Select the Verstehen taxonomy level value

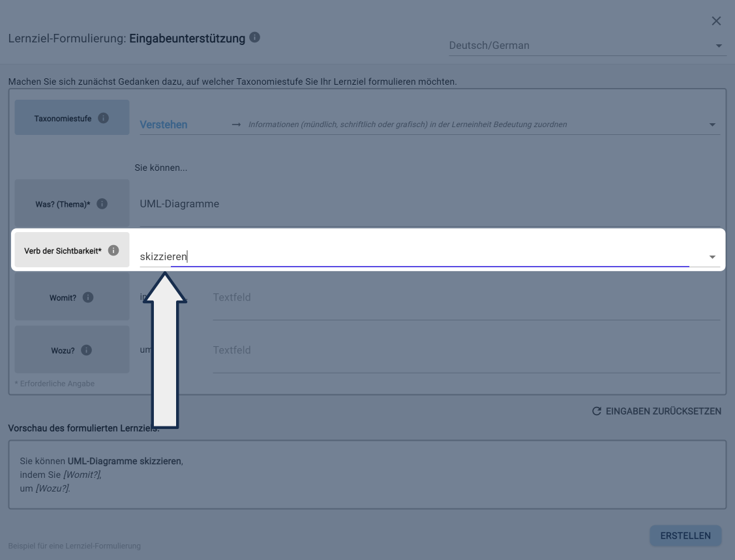(164, 125)
